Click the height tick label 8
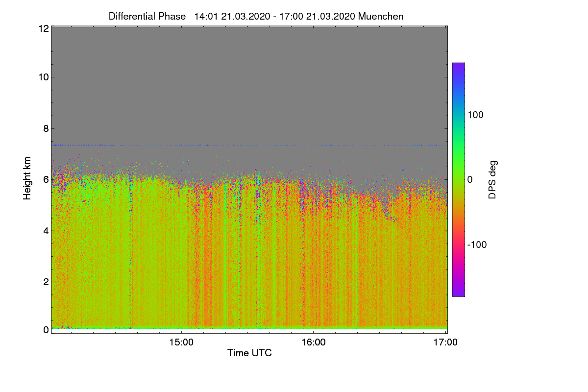This screenshot has width=588, height=392. click(x=46, y=128)
